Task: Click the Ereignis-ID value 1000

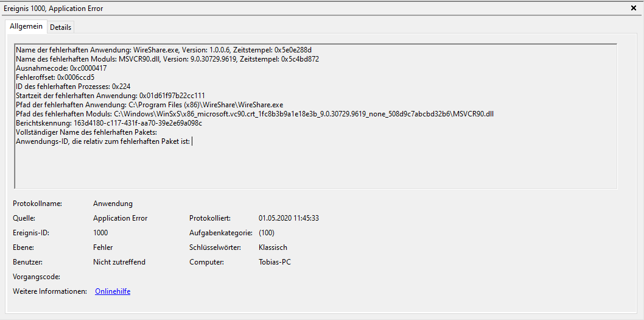Action: tap(100, 233)
